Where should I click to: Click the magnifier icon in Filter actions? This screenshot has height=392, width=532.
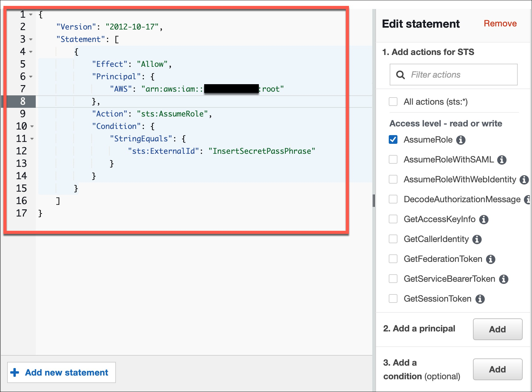[x=401, y=75]
